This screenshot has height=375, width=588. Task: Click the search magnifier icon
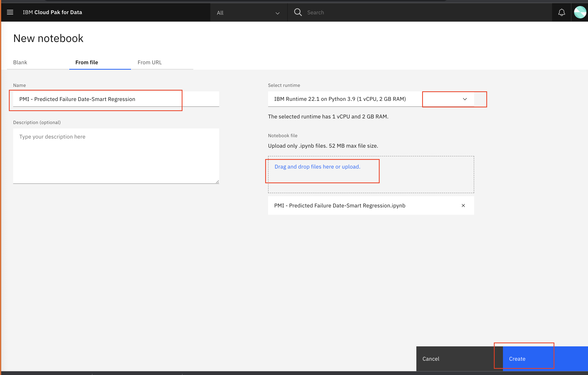[x=298, y=12]
